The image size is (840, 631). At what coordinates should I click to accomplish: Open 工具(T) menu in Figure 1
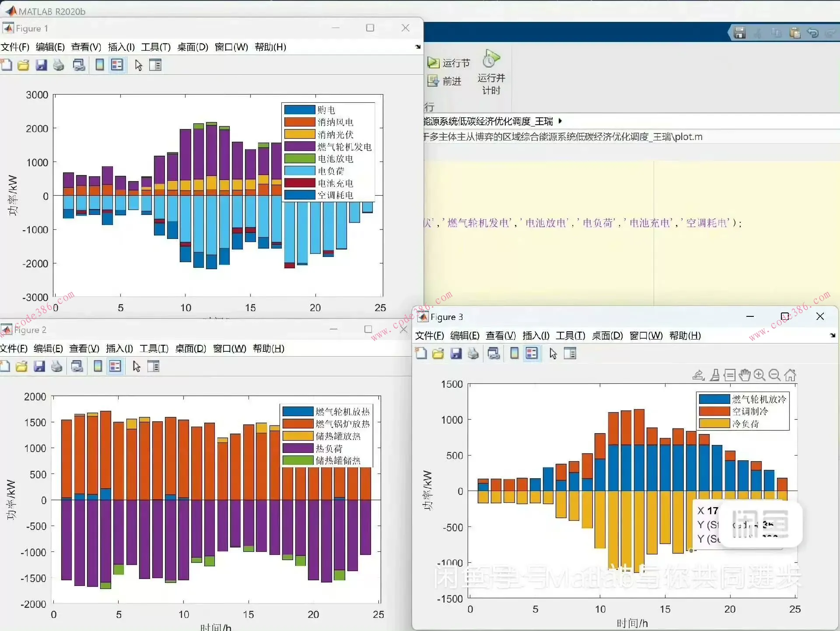pyautogui.click(x=156, y=47)
